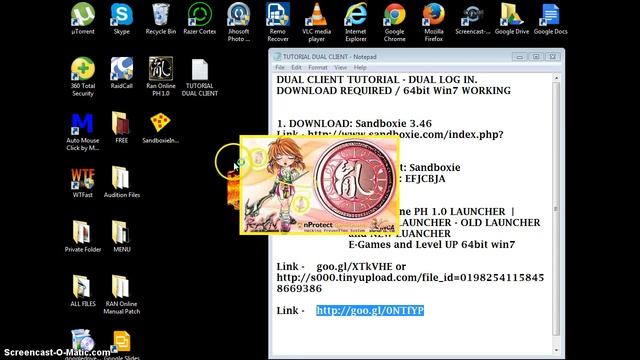Minimize the Notepad window
The height and width of the screenshot is (360, 640).
coord(520,57)
